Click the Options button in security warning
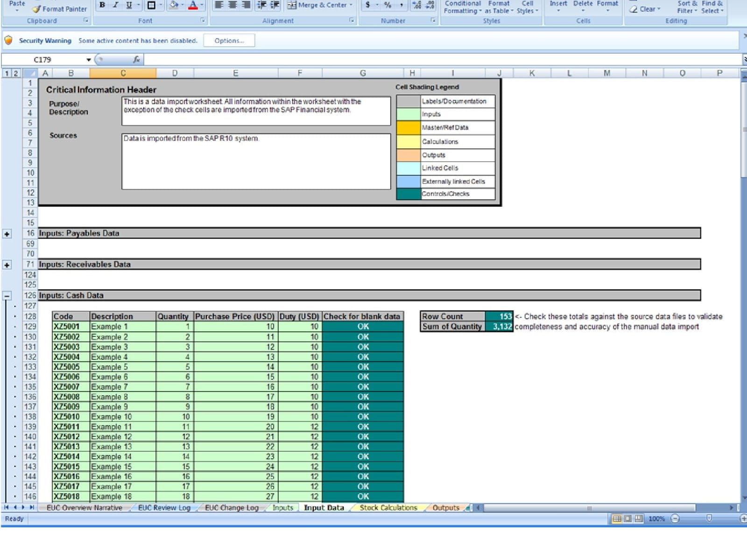 [229, 41]
